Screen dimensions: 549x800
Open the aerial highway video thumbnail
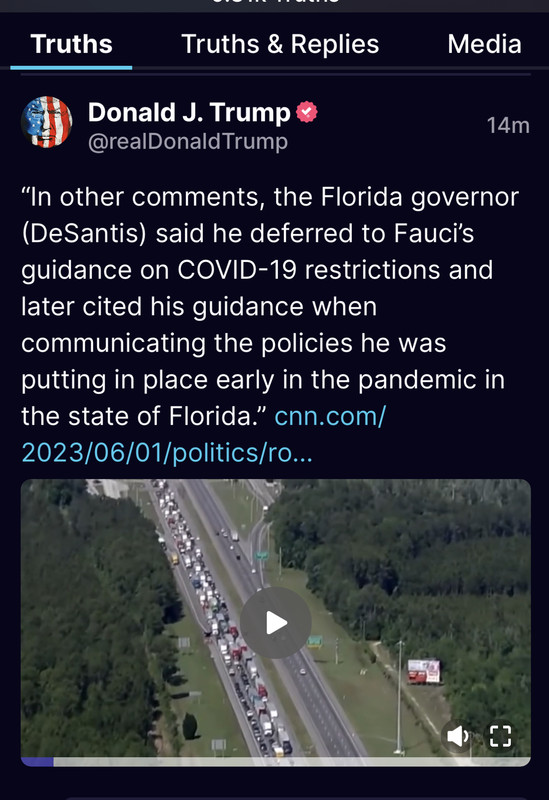coord(276,618)
